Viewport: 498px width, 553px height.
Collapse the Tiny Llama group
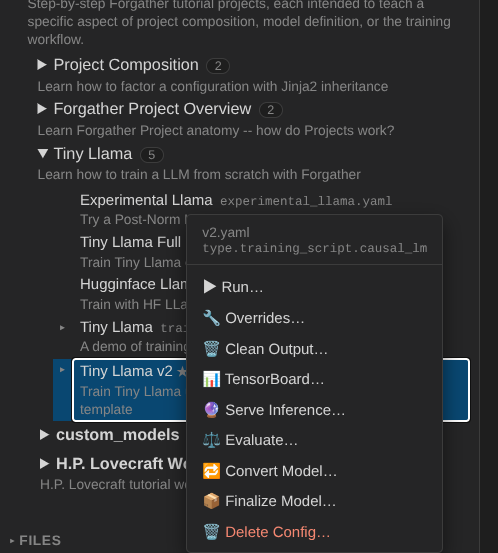pyautogui.click(x=43, y=153)
